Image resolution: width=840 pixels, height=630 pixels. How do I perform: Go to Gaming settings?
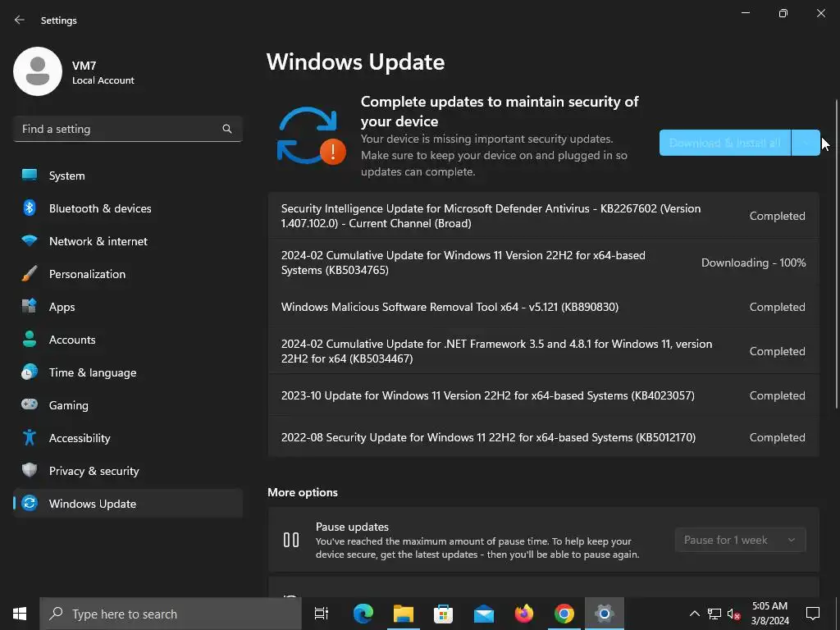(127, 404)
